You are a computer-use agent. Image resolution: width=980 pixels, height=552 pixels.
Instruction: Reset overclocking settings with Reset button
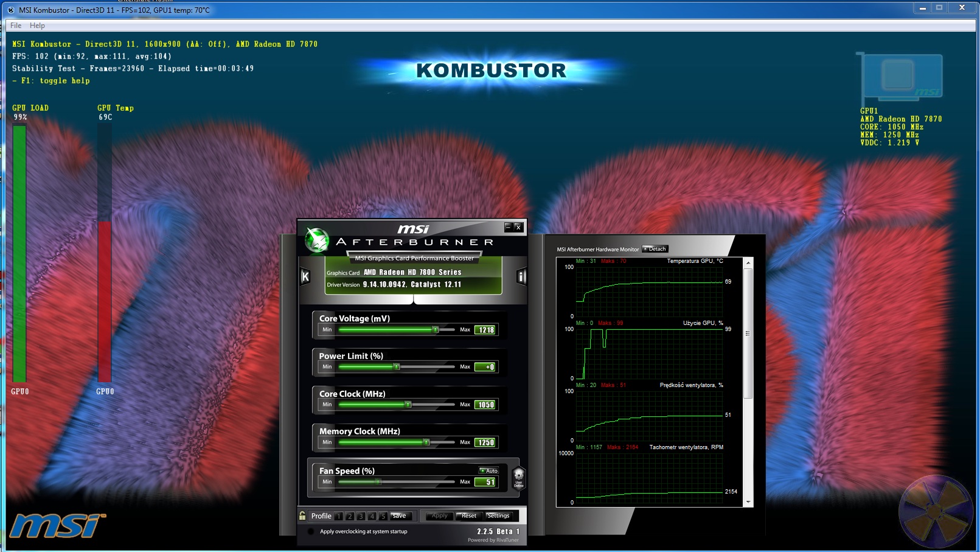[468, 516]
